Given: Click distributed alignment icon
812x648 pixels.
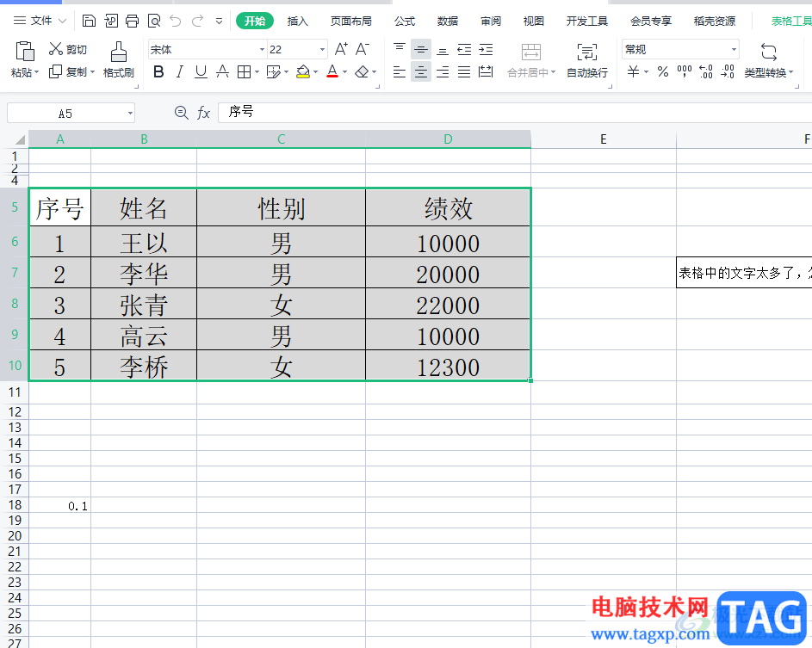Looking at the screenshot, I should point(486,71).
